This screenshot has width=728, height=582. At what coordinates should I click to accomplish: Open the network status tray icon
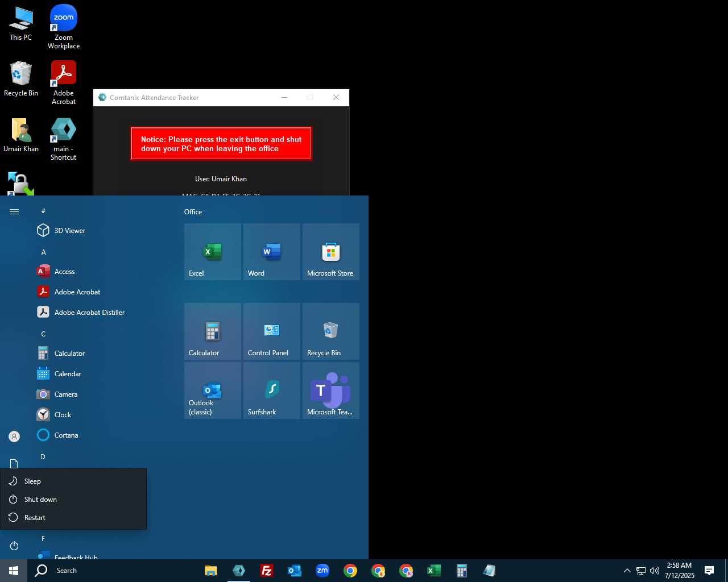pos(641,571)
